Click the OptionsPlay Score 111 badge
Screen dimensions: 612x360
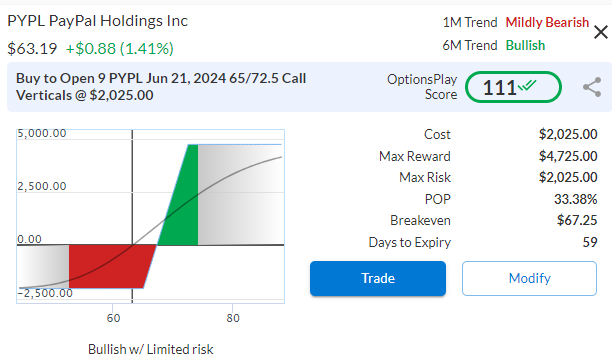(x=513, y=87)
